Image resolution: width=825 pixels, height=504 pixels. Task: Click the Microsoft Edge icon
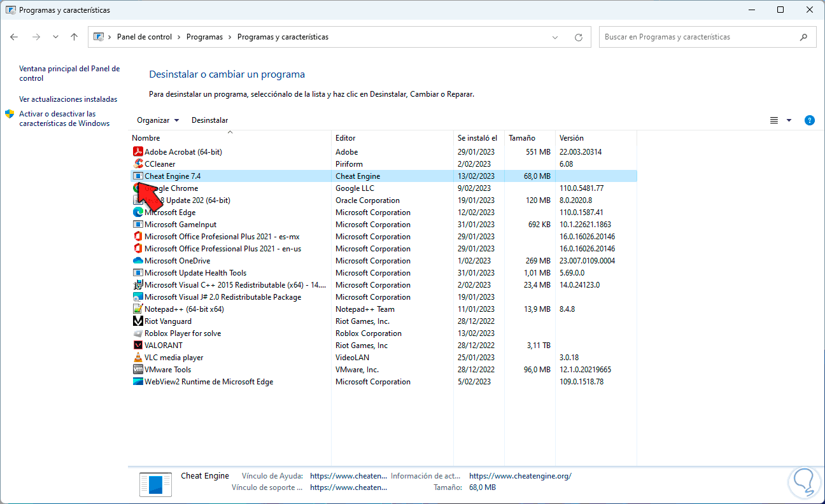click(137, 213)
